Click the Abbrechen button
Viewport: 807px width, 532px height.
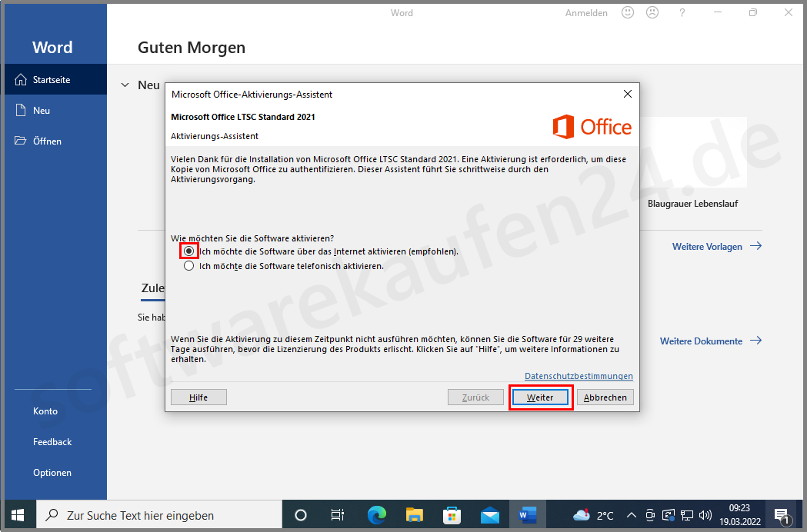(x=605, y=397)
